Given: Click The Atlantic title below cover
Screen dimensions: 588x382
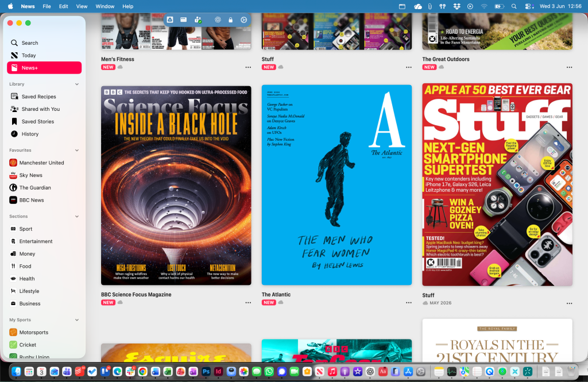Looking at the screenshot, I should click(x=276, y=295).
